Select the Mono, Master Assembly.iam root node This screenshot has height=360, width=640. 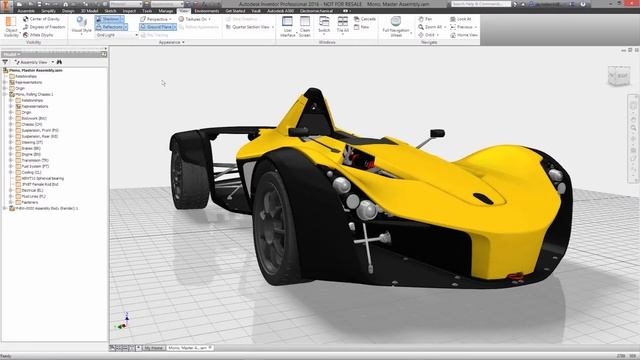click(33, 70)
